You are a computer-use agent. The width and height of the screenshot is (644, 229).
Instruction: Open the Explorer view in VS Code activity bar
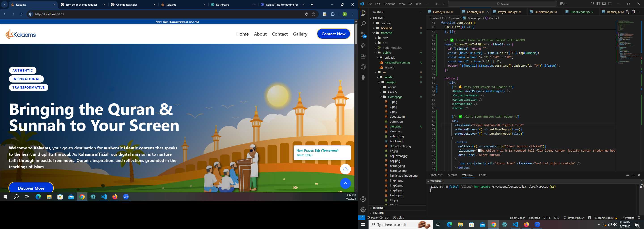coord(363,13)
